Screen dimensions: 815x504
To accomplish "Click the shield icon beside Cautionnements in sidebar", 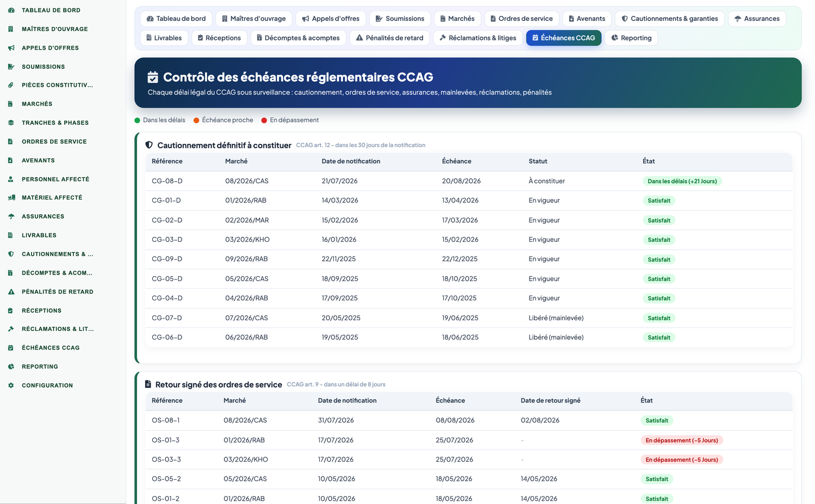I will 11,254.
